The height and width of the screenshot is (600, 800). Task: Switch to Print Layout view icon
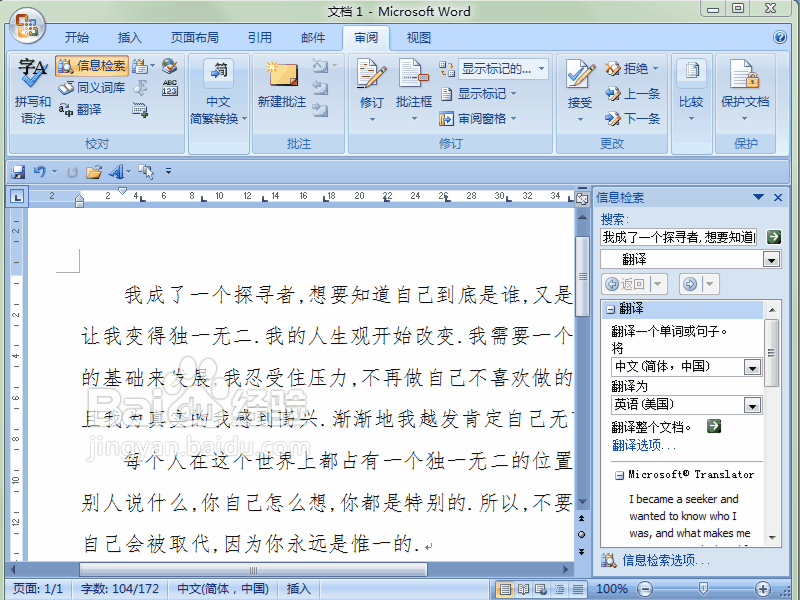click(x=505, y=589)
